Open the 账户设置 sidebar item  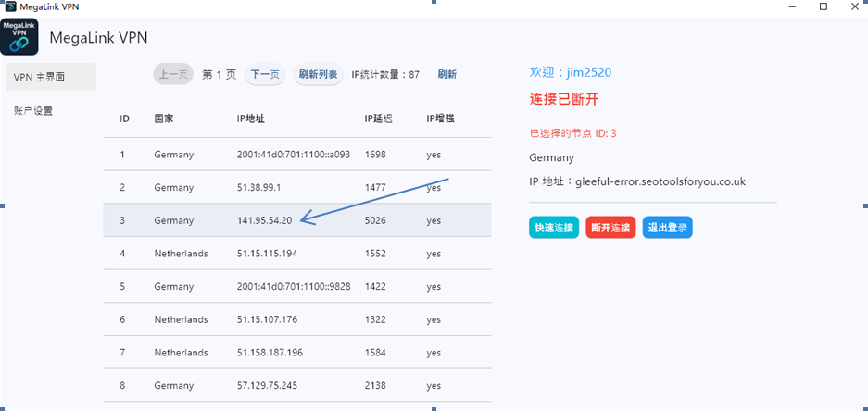pos(34,111)
